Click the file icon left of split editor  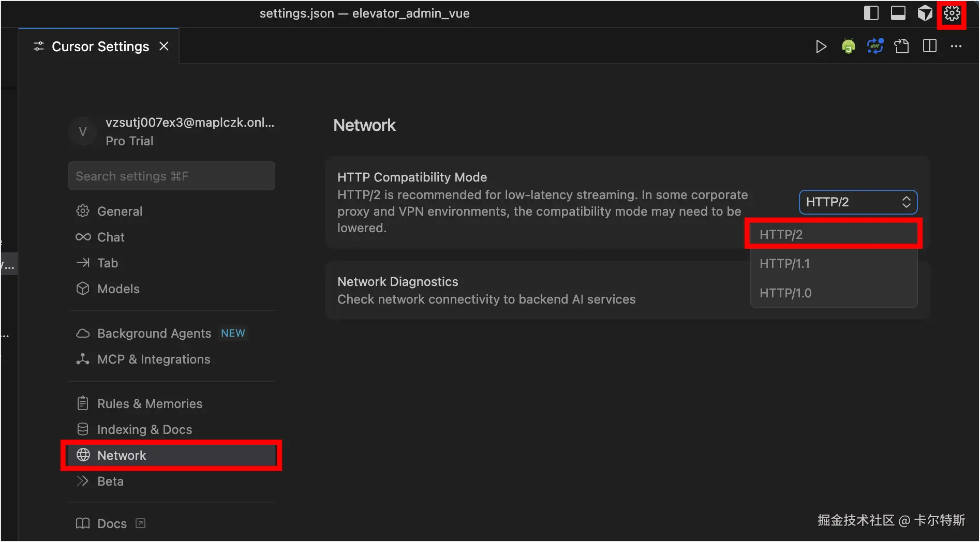(x=902, y=47)
